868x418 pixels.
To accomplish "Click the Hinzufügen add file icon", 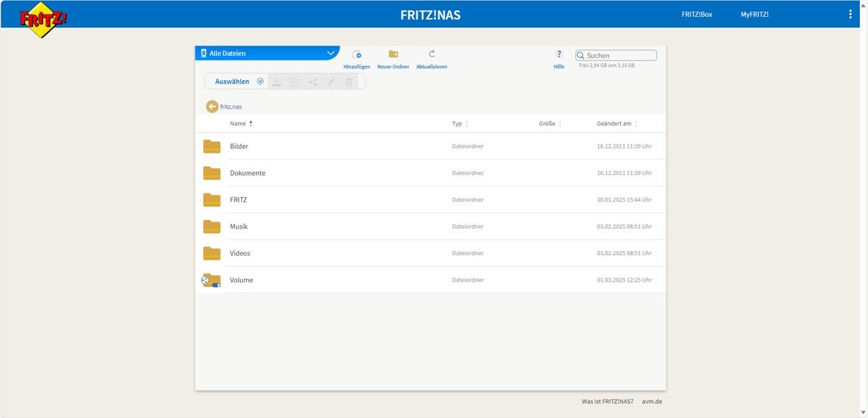I will pyautogui.click(x=357, y=54).
